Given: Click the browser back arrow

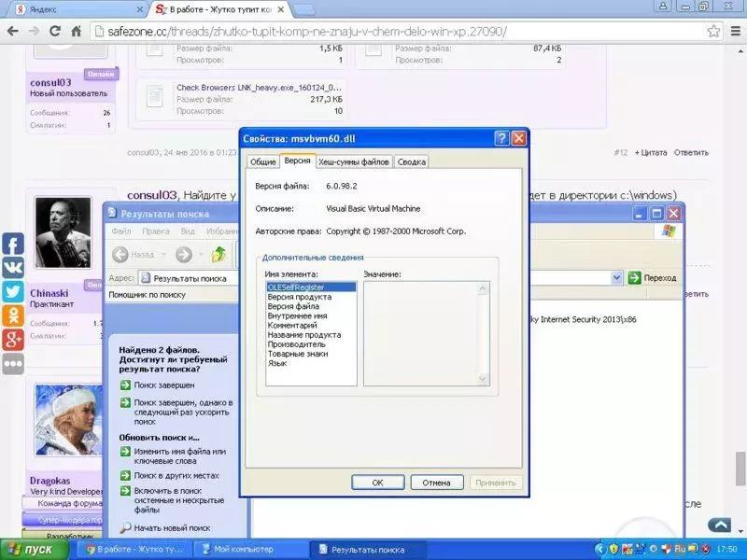Looking at the screenshot, I should (13, 32).
